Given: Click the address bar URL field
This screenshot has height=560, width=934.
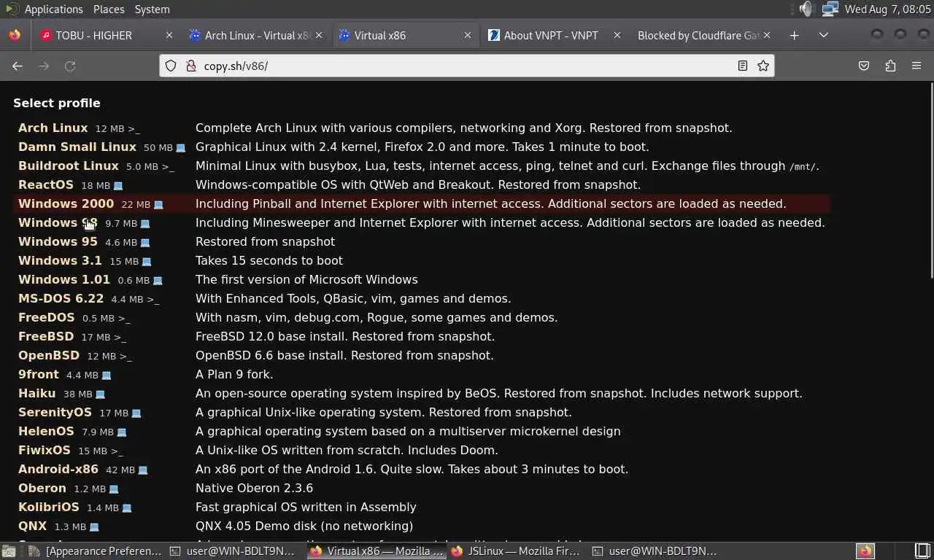Looking at the screenshot, I should point(467,66).
